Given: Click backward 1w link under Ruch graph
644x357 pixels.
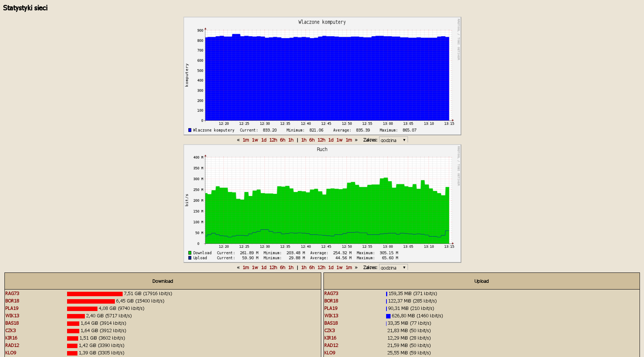Looking at the screenshot, I should click(x=255, y=268).
